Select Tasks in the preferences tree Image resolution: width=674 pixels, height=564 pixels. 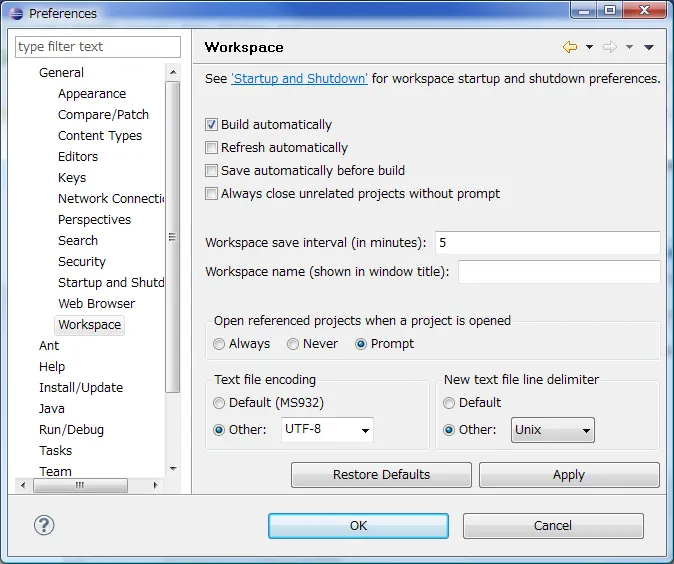pos(56,451)
